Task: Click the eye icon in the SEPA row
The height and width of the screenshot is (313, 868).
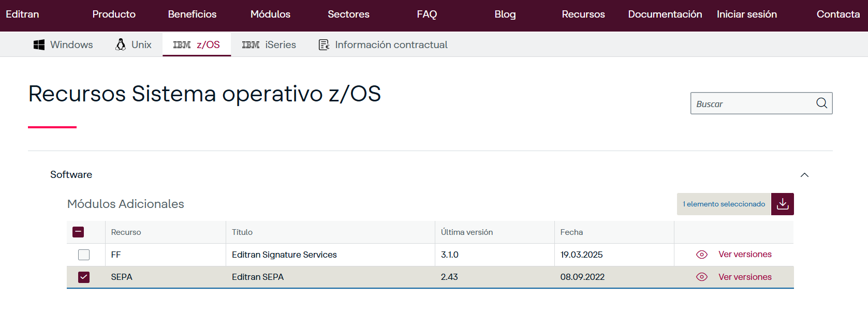Action: (701, 277)
